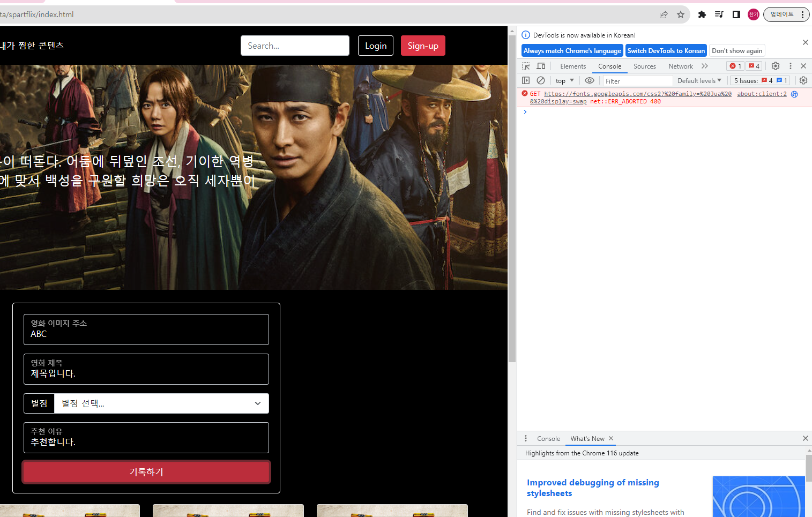Click the Login button

376,46
